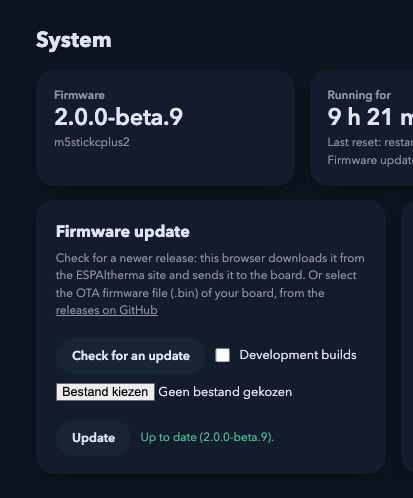Click the Firmware update section heading
Image resolution: width=413 pixels, height=498 pixels.
[x=123, y=231]
